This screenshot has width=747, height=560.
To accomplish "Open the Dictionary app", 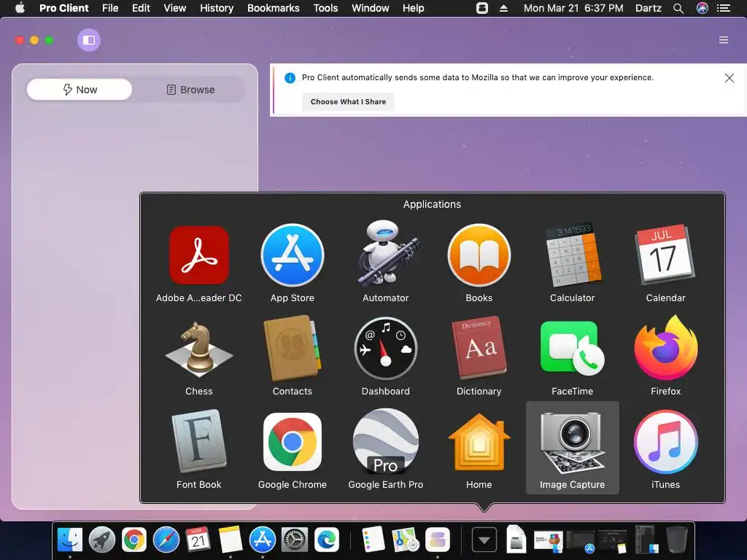I will point(479,348).
